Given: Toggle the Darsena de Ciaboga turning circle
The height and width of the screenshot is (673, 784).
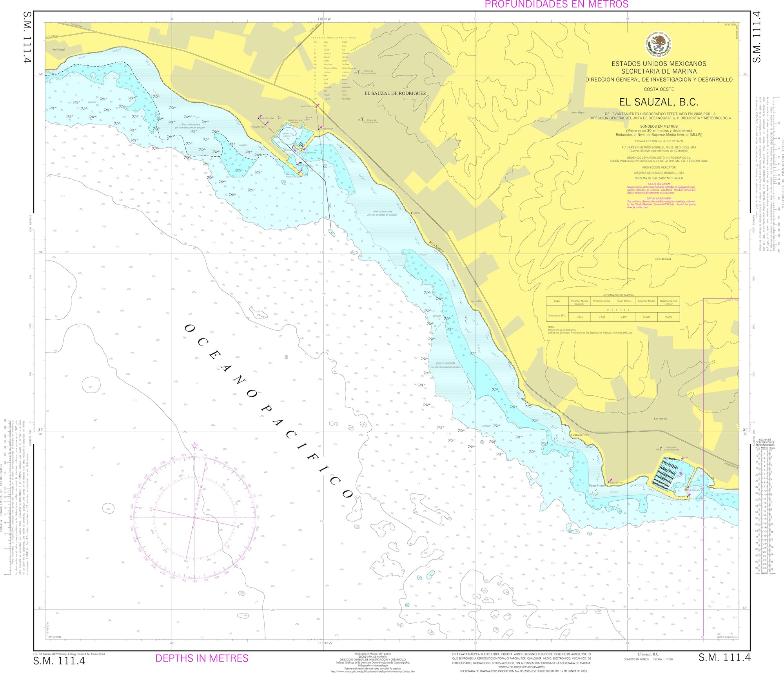Looking at the screenshot, I should coord(288,135).
